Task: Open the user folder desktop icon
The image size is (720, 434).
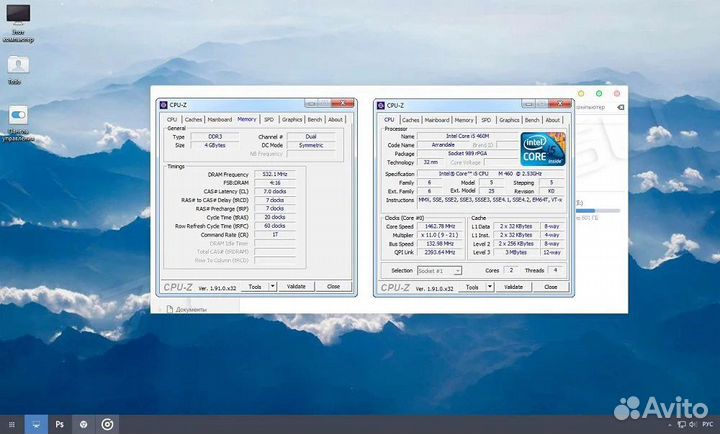Action: click(x=18, y=65)
